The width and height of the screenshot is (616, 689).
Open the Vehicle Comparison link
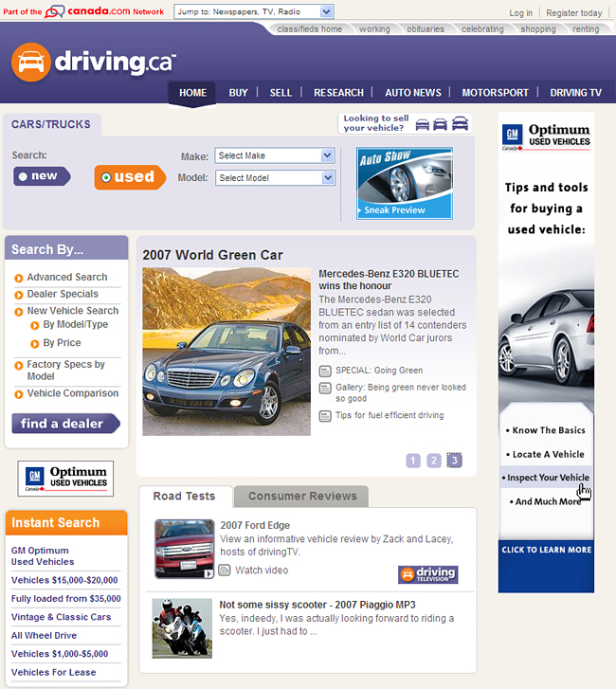click(73, 393)
